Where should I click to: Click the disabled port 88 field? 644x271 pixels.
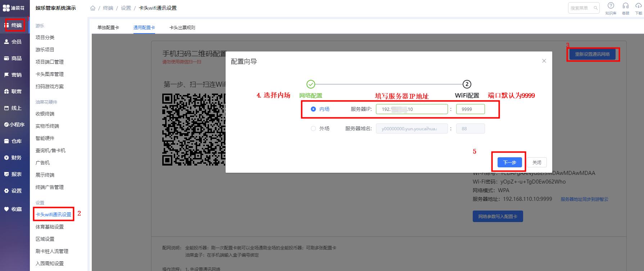(470, 128)
